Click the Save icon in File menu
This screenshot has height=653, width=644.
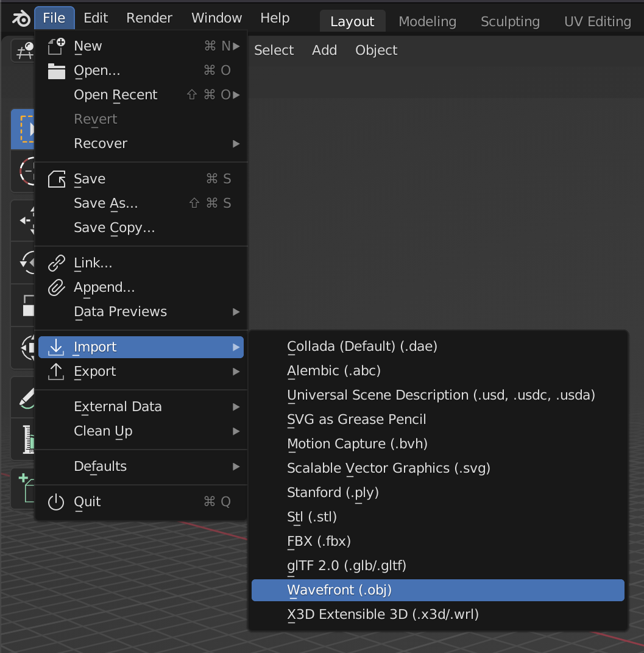pyautogui.click(x=56, y=179)
